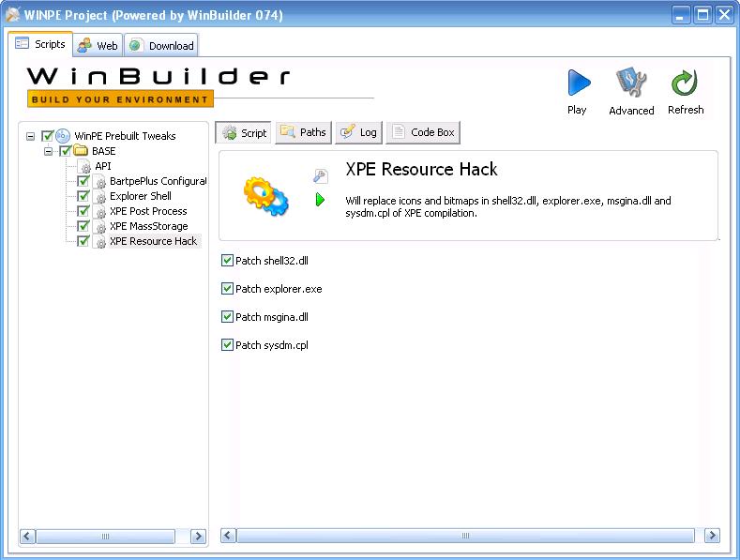740x560 pixels.
Task: Select the Script view button
Action: [x=244, y=132]
